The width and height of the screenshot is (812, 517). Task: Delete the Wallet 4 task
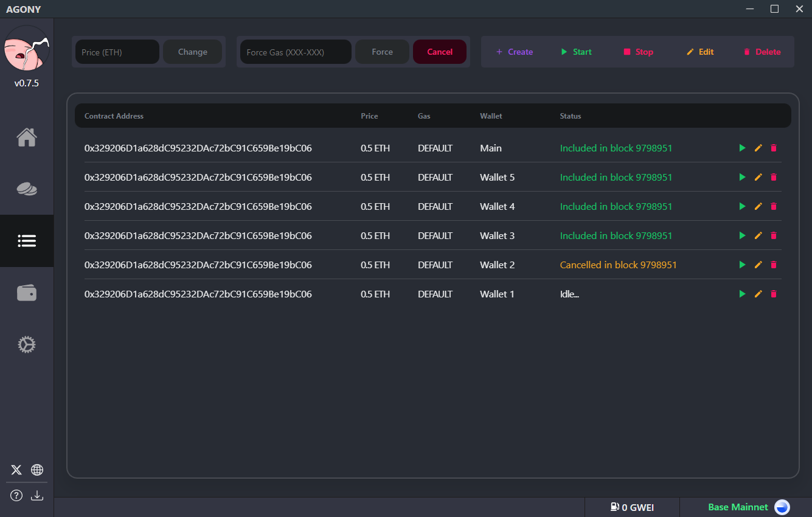(x=774, y=206)
